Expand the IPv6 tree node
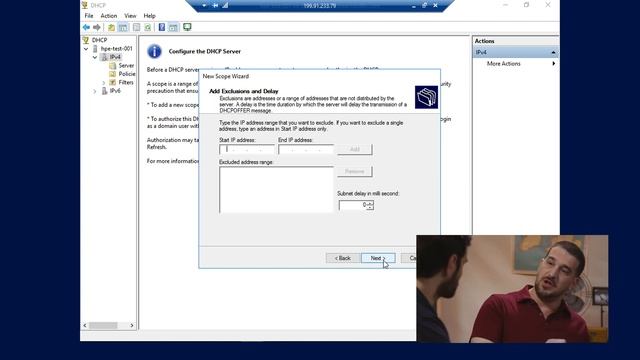The width and height of the screenshot is (640, 360). coord(95,91)
